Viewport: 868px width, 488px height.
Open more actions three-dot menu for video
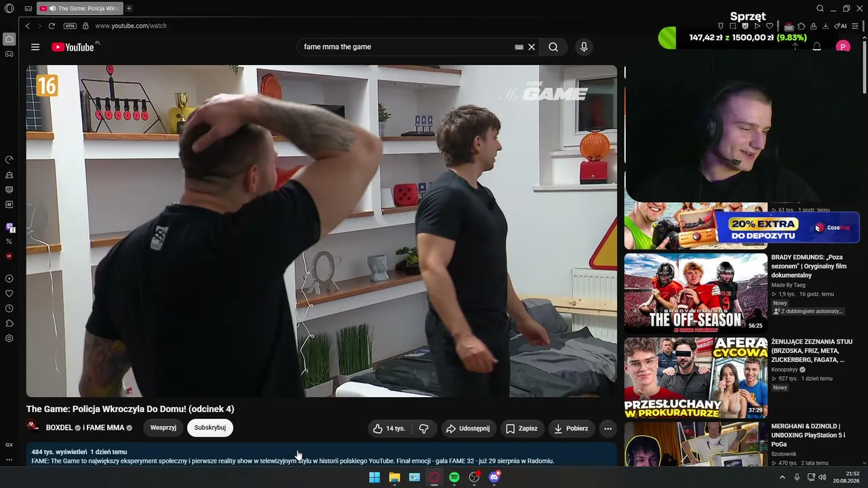tap(608, 428)
